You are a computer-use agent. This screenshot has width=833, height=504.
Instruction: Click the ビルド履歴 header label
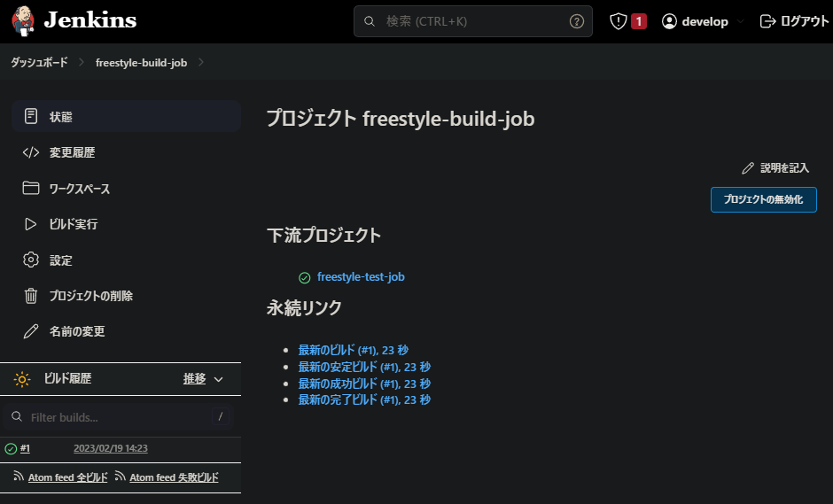tap(67, 378)
